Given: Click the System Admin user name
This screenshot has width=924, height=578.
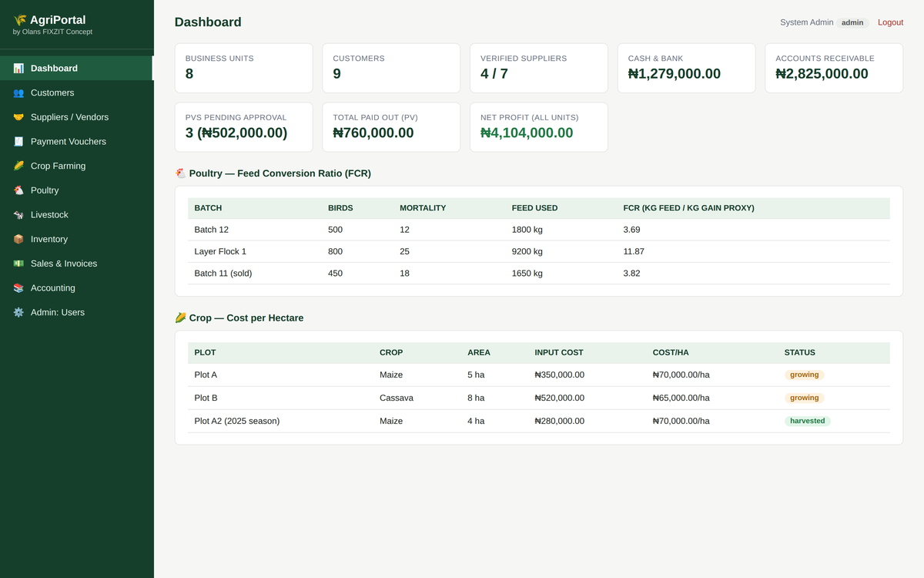Looking at the screenshot, I should pos(806,22).
